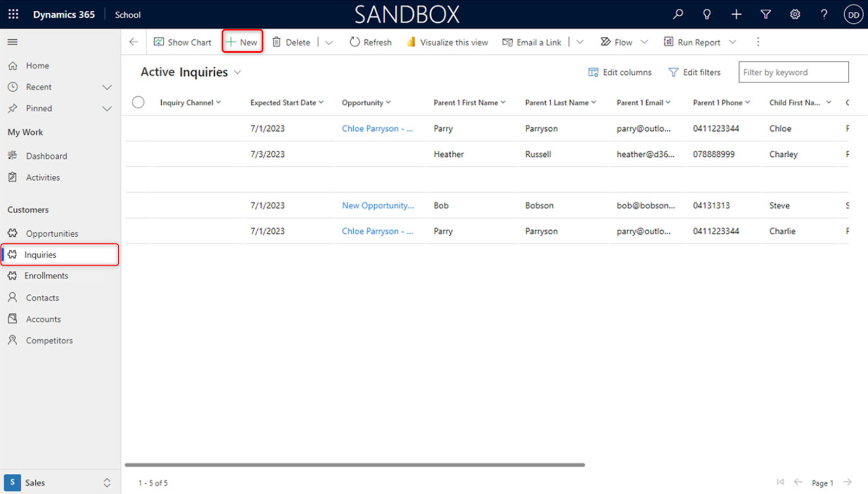
Task: Open the app launcher waffle icon
Action: tap(14, 15)
